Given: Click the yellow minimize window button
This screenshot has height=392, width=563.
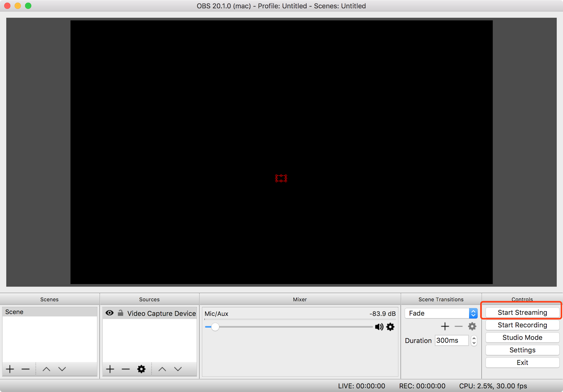Looking at the screenshot, I should click(18, 6).
